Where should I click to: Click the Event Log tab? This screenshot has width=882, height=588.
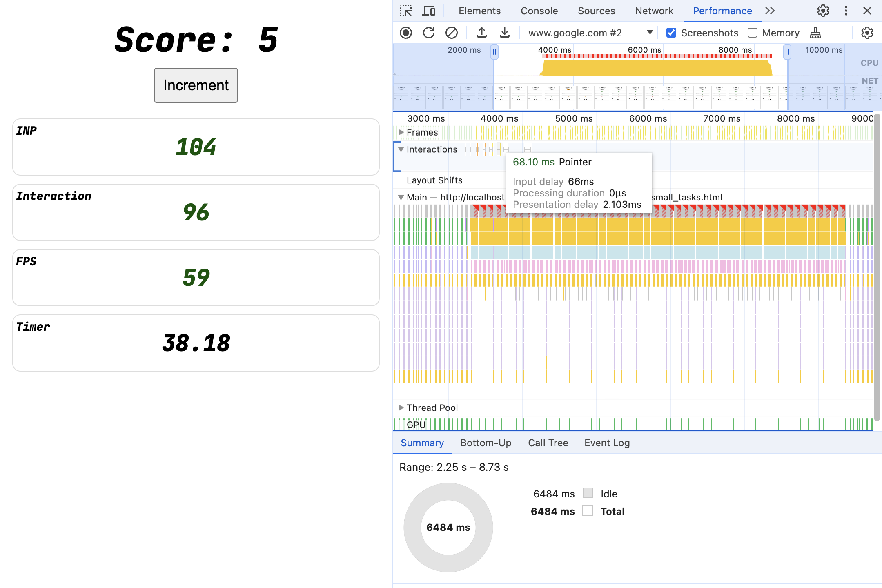[607, 442]
